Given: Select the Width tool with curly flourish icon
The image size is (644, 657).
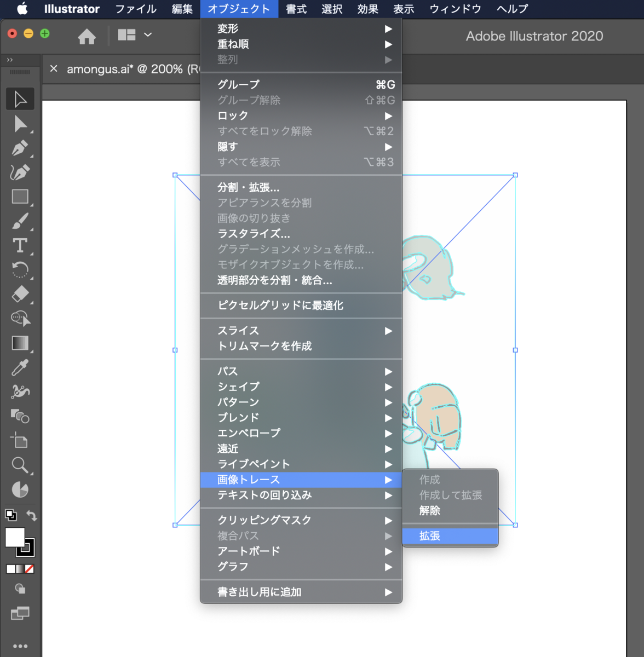Looking at the screenshot, I should 20,391.
